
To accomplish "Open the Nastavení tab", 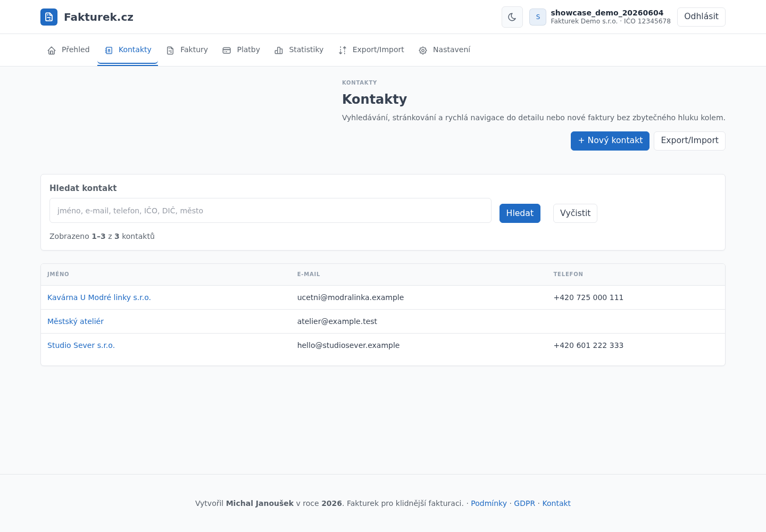I will coord(444,50).
